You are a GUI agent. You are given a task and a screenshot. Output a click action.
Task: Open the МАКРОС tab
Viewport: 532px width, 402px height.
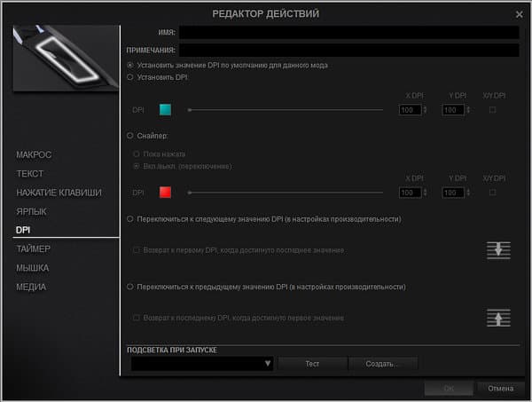[34, 154]
